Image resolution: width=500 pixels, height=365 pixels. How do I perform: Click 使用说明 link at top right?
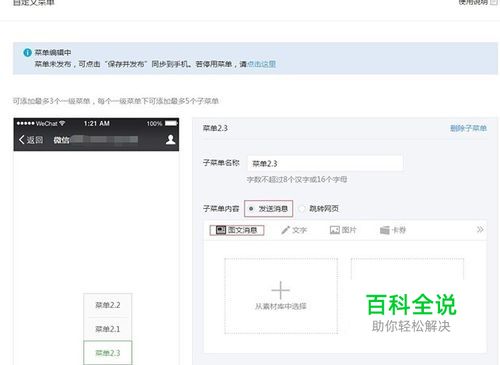pos(473,2)
